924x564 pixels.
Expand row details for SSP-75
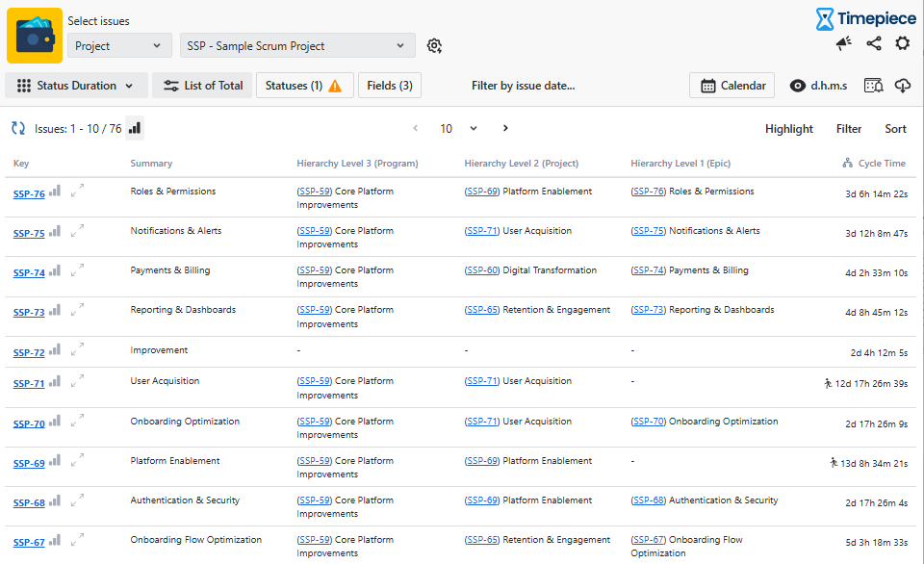pos(77,230)
